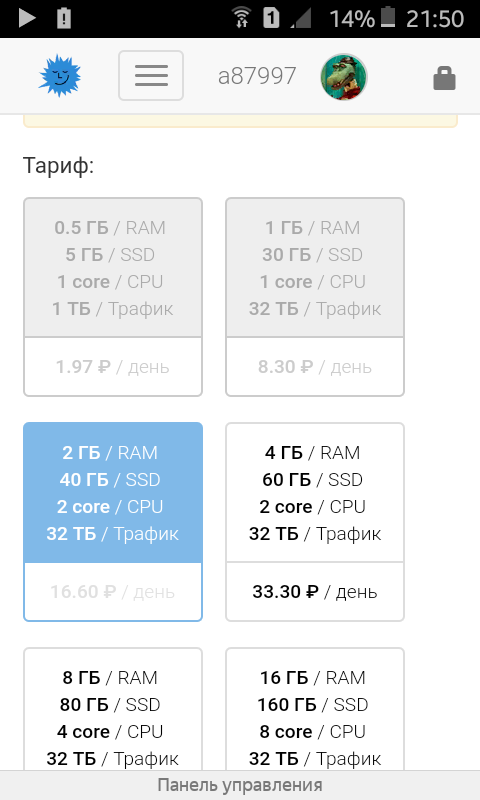
Task: Choose the 4 ГБ RAM tariff
Action: point(315,522)
